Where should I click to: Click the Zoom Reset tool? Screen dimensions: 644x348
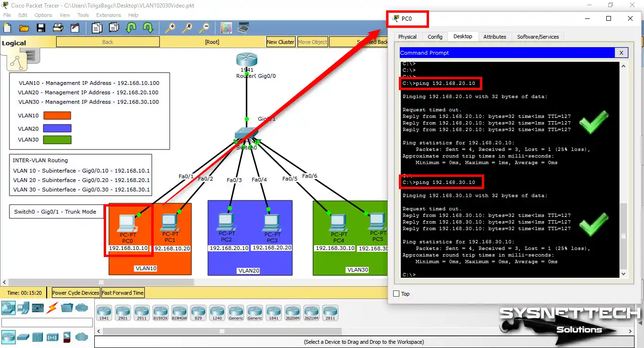tap(188, 28)
